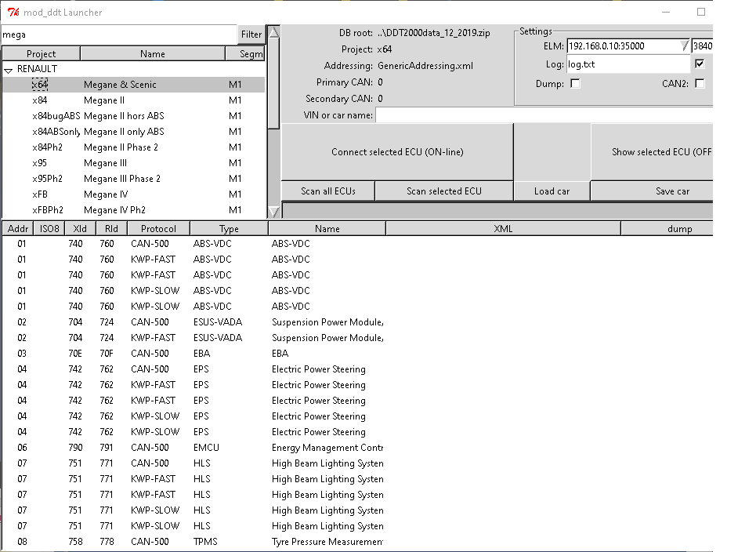The height and width of the screenshot is (552, 756).
Task: Enable the Dump checkbox
Action: click(x=575, y=83)
